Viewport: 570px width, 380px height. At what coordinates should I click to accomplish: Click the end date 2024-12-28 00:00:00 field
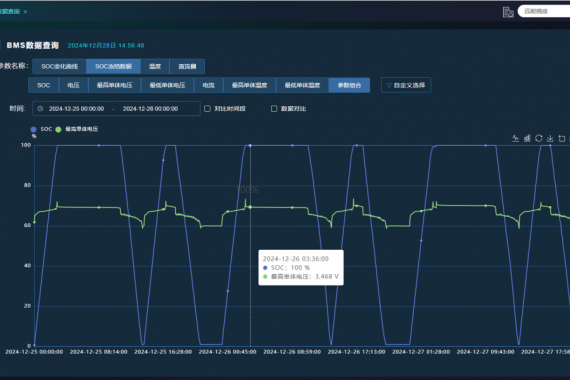150,109
